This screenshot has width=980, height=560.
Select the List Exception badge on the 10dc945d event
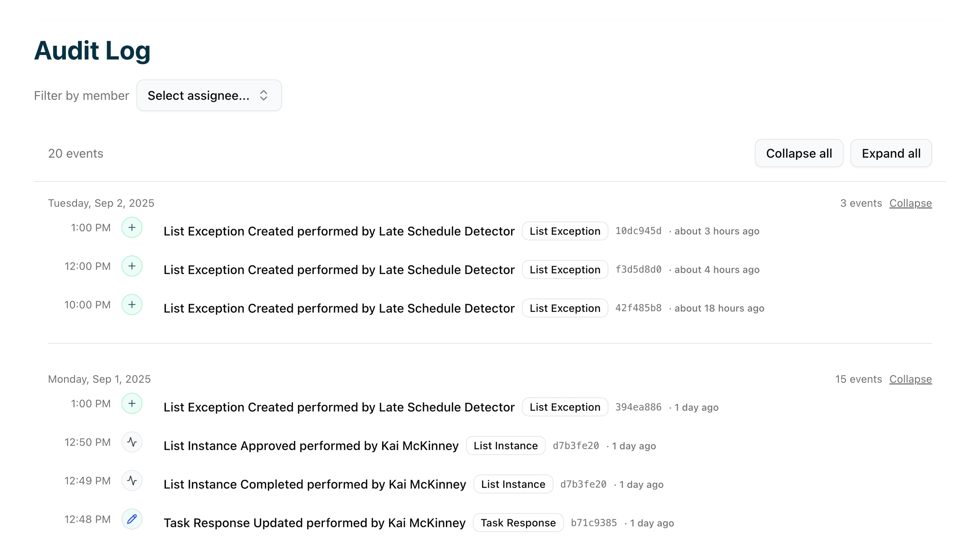[x=565, y=231]
